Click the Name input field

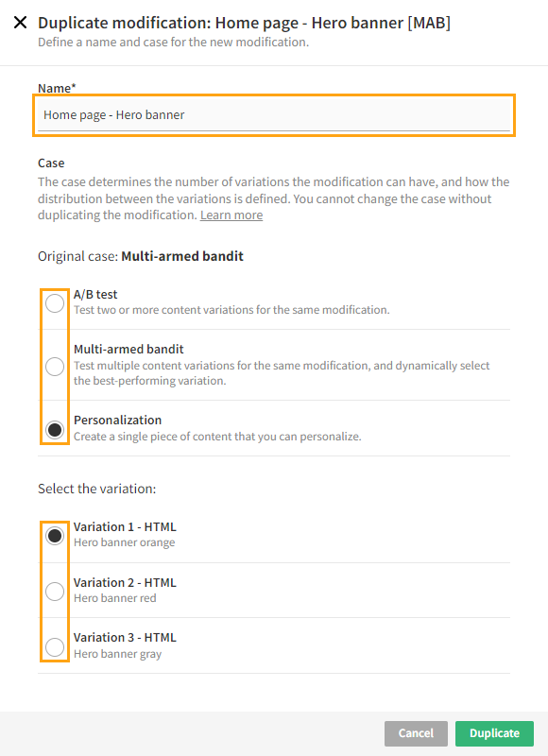pos(274,115)
